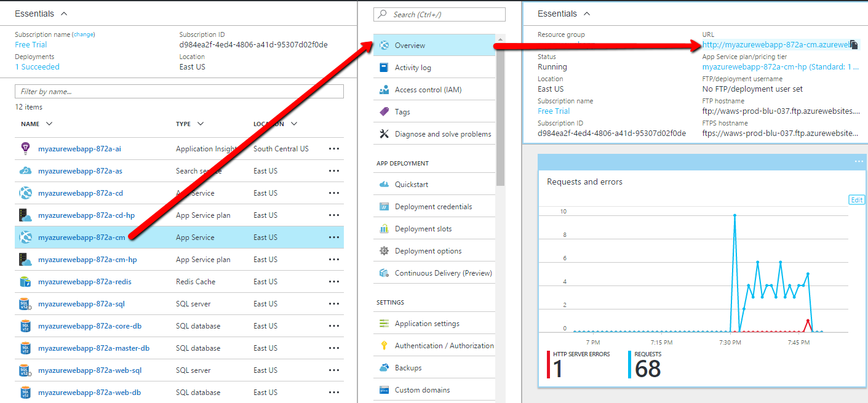Click the SQL server icon for myazurewebapp-872a-web-sql
Screen dimensions: 868x403
click(25, 370)
